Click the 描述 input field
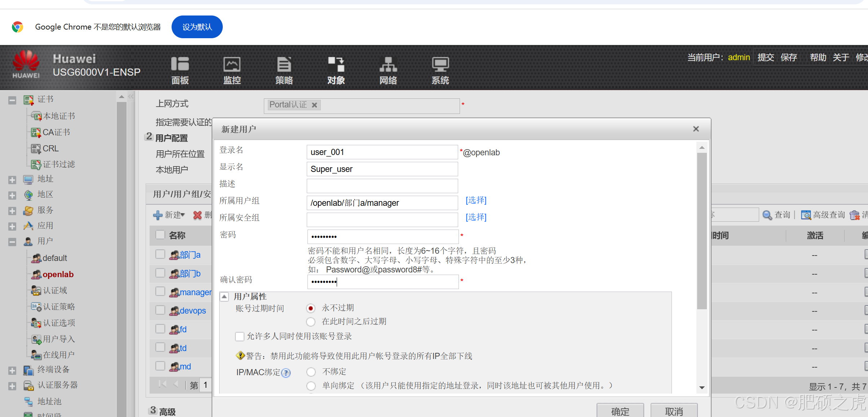 click(382, 186)
